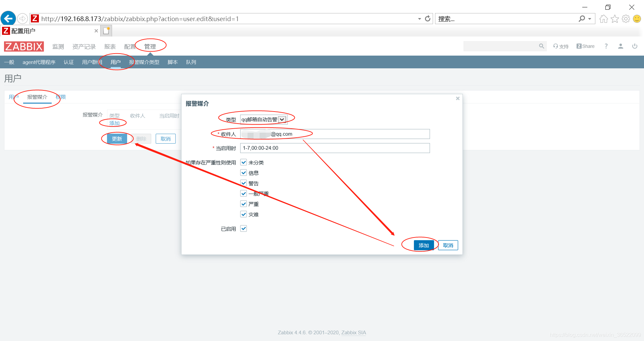Go to the 用户群组 submenu
The width and height of the screenshot is (644, 341).
(92, 62)
